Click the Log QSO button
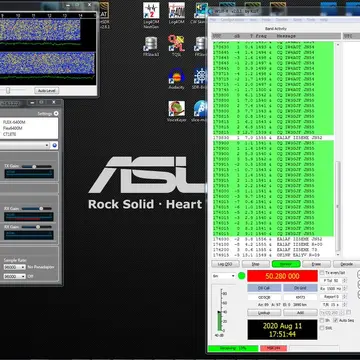This screenshot has width=360, height=360. (x=225, y=264)
